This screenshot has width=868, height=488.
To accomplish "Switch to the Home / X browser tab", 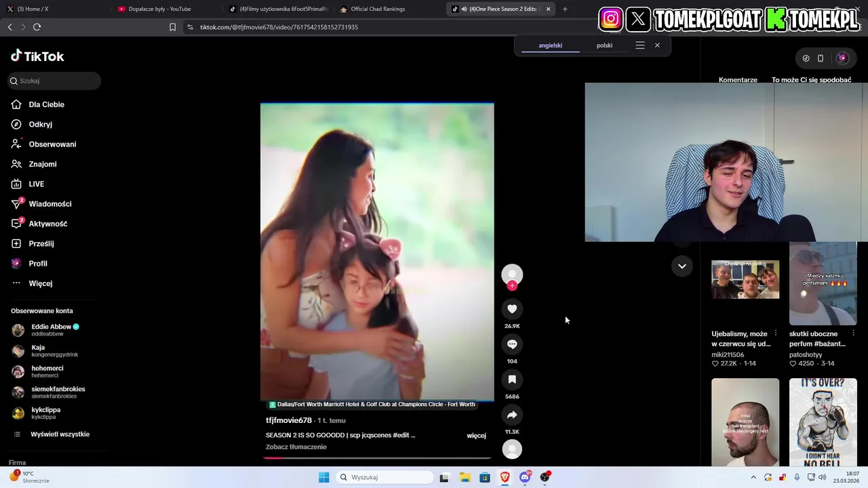I will click(x=54, y=9).
